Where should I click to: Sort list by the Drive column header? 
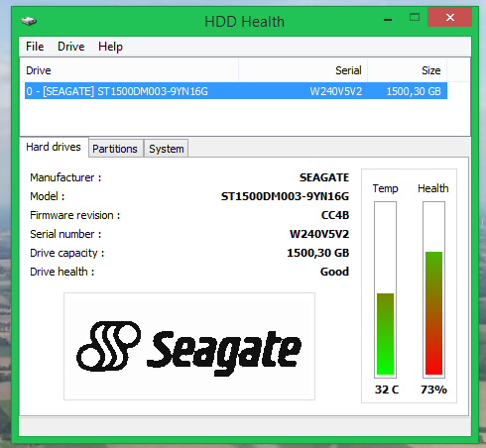coord(129,70)
